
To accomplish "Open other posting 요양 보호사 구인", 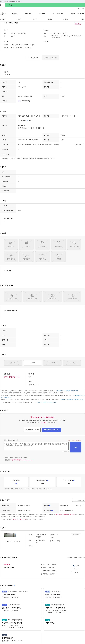I will coord(9,568).
